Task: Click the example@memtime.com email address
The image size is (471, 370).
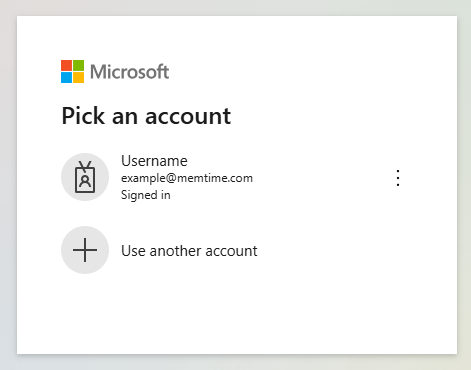Action: click(187, 178)
